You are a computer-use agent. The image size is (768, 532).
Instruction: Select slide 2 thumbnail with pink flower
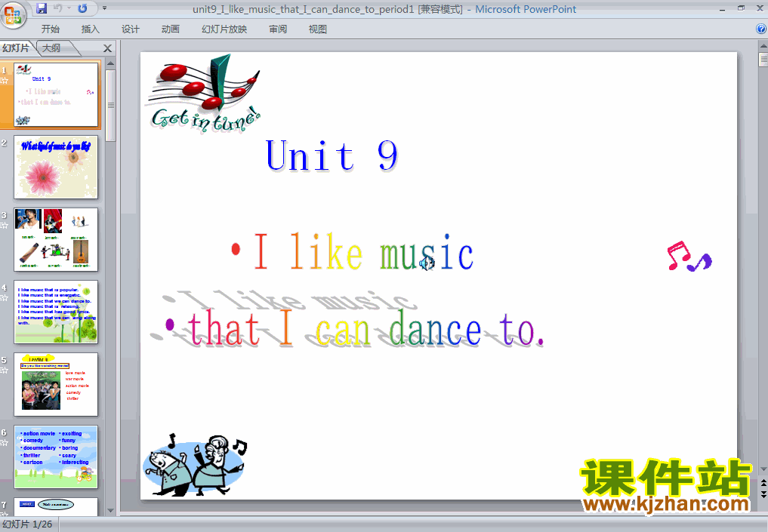coord(56,167)
